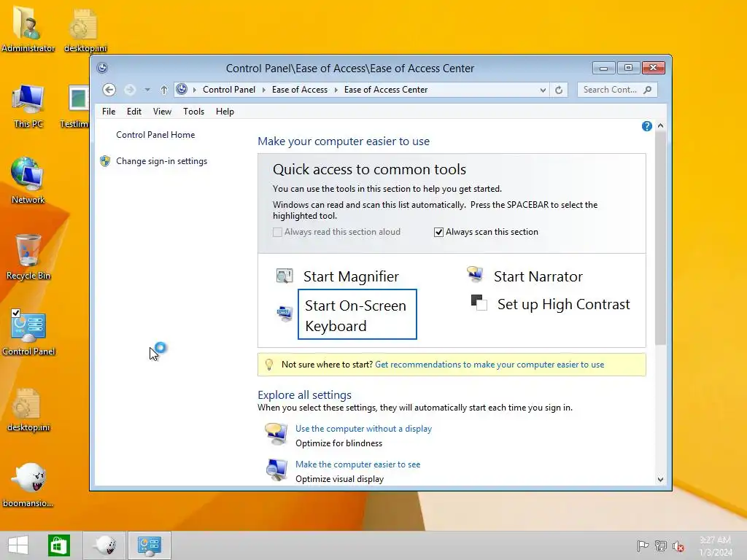Image resolution: width=747 pixels, height=560 pixels.
Task: Click the scrollbar down arrow
Action: (x=660, y=480)
